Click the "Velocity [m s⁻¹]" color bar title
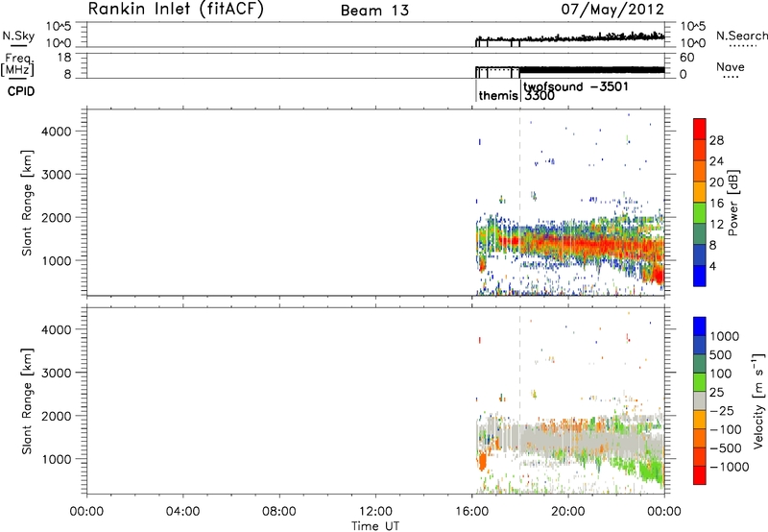The width and height of the screenshot is (768, 532). [x=758, y=400]
